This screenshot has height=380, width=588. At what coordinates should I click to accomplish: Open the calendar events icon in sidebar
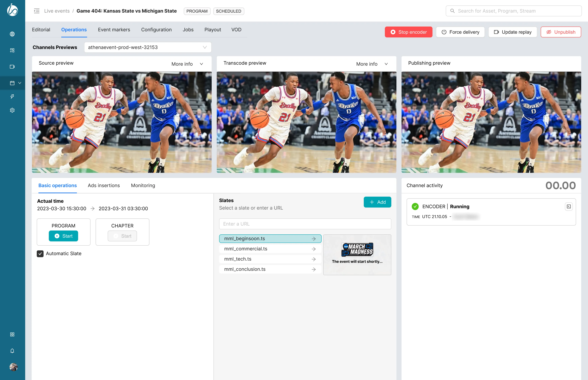[12, 83]
